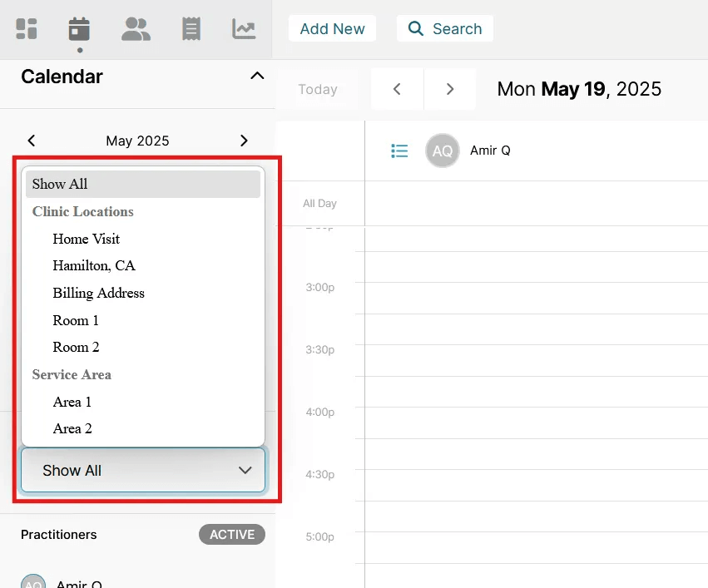Click the Mon May 19, 2025 date heading
Viewport: 708px width, 588px height.
click(579, 89)
